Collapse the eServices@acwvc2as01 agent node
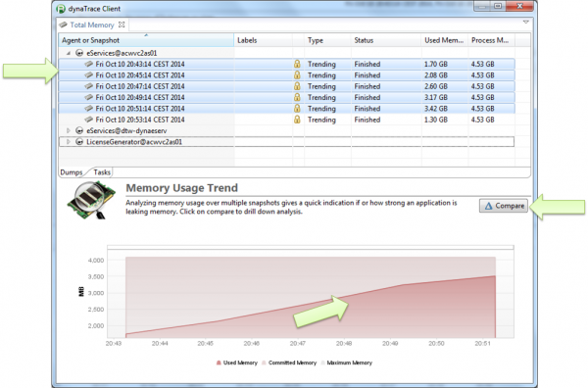The image size is (588, 388). click(x=69, y=53)
